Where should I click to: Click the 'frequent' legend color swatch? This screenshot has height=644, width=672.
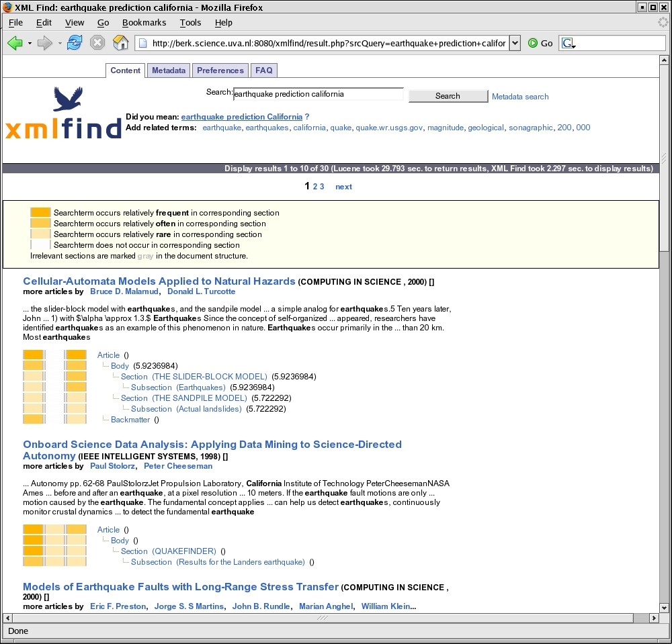(40, 212)
